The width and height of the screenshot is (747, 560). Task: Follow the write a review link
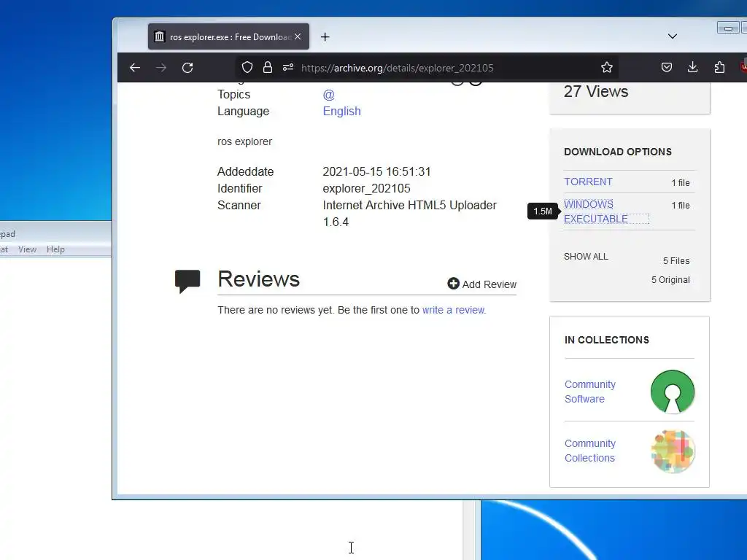(x=453, y=310)
